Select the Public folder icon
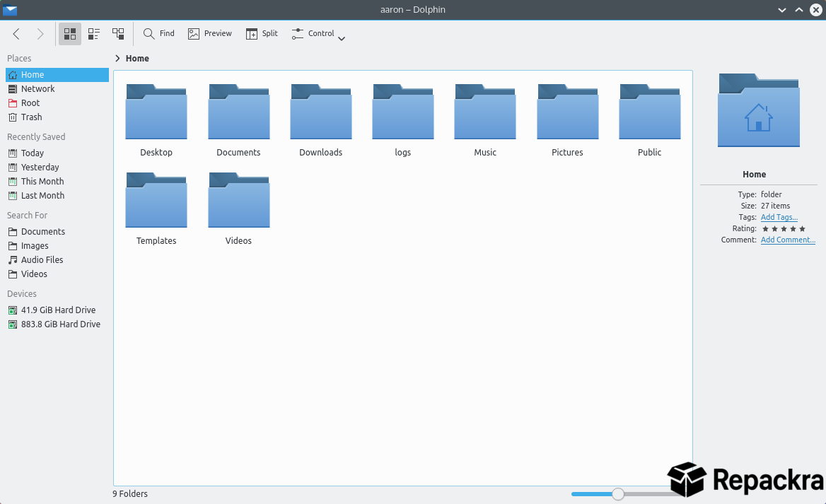The height and width of the screenshot is (504, 826). [x=649, y=112]
